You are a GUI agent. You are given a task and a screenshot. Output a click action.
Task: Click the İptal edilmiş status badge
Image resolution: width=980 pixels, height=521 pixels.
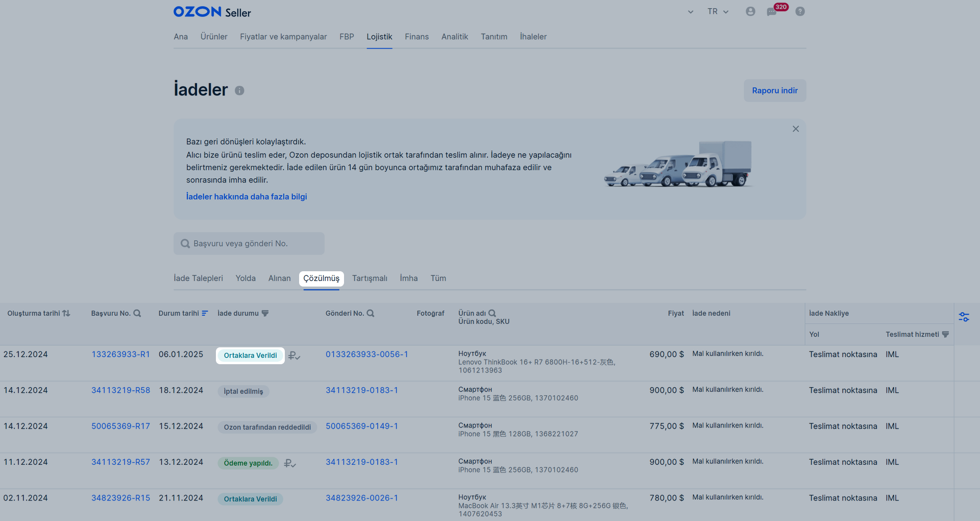[243, 391]
